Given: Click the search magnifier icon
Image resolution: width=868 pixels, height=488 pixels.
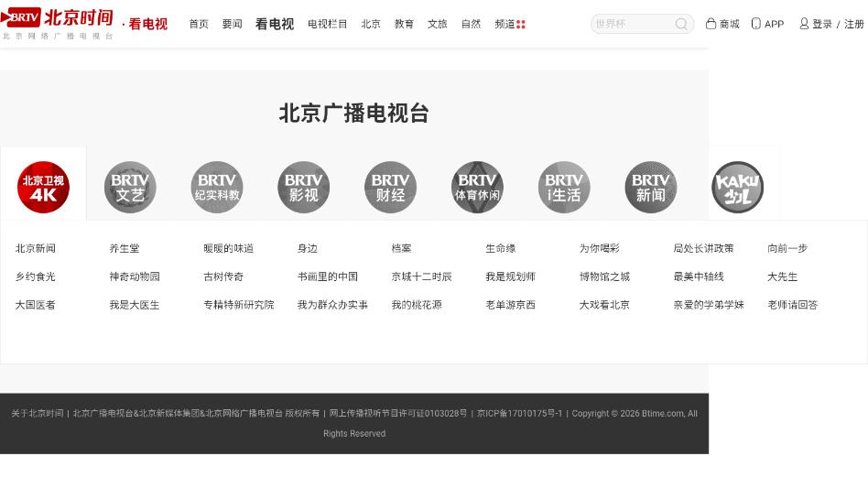Looking at the screenshot, I should click(681, 24).
